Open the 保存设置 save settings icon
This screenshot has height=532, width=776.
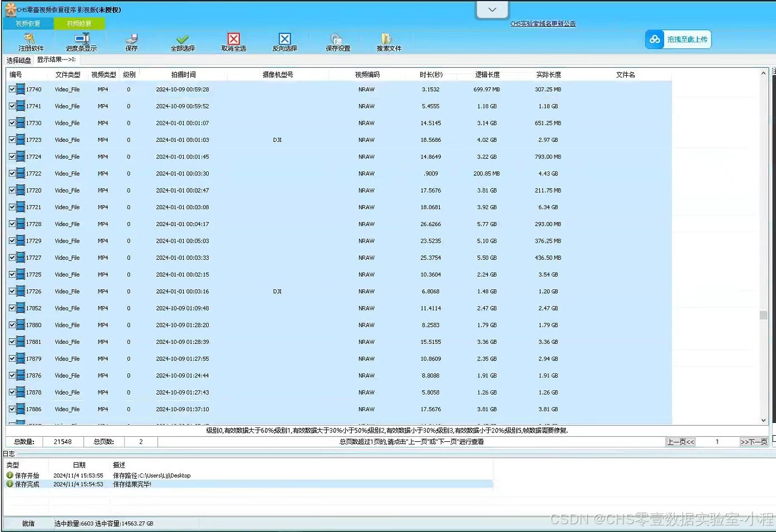336,38
